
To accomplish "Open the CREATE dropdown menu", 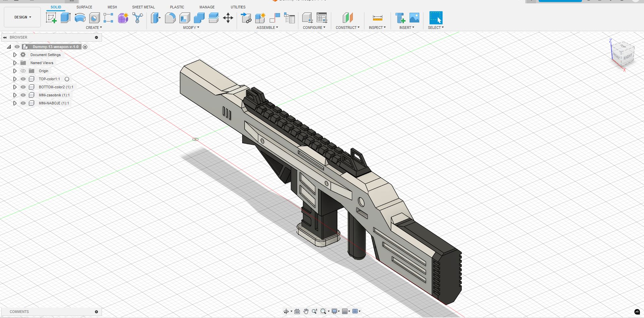I will pyautogui.click(x=94, y=28).
